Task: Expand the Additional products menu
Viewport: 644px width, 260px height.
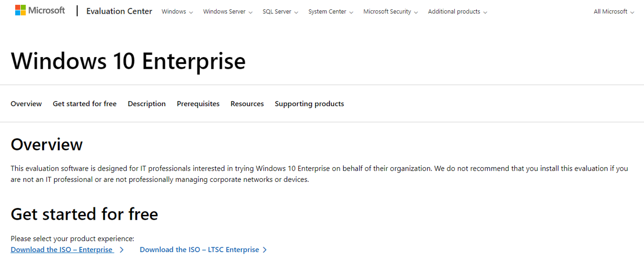Action: 457,12
